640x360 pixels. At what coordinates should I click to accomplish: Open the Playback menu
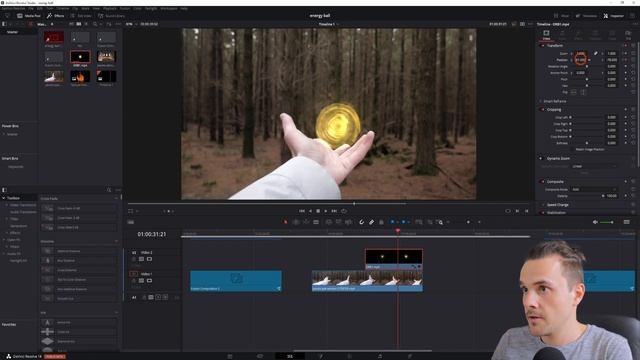(x=110, y=8)
